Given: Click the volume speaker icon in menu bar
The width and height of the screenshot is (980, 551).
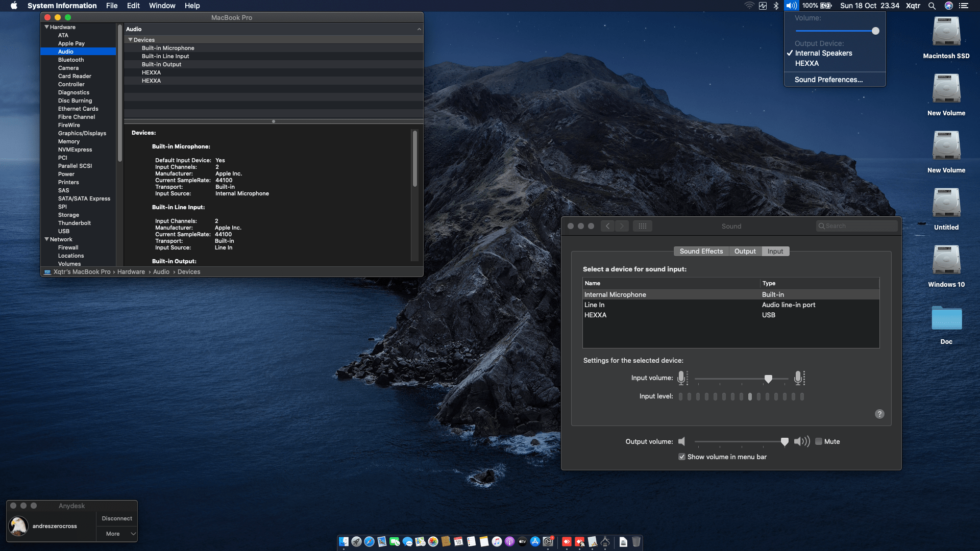Looking at the screenshot, I should point(791,6).
